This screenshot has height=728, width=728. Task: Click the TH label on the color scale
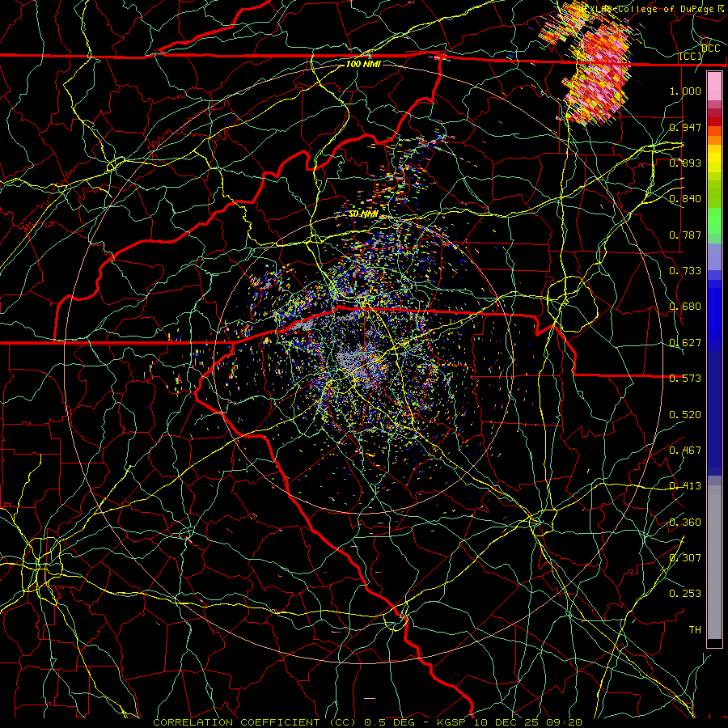coord(695,630)
